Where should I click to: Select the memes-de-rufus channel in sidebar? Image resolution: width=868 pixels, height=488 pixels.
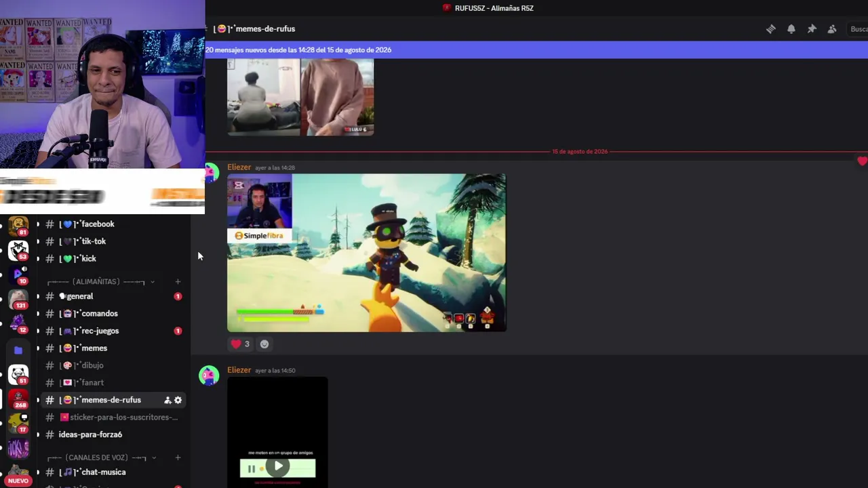113,400
